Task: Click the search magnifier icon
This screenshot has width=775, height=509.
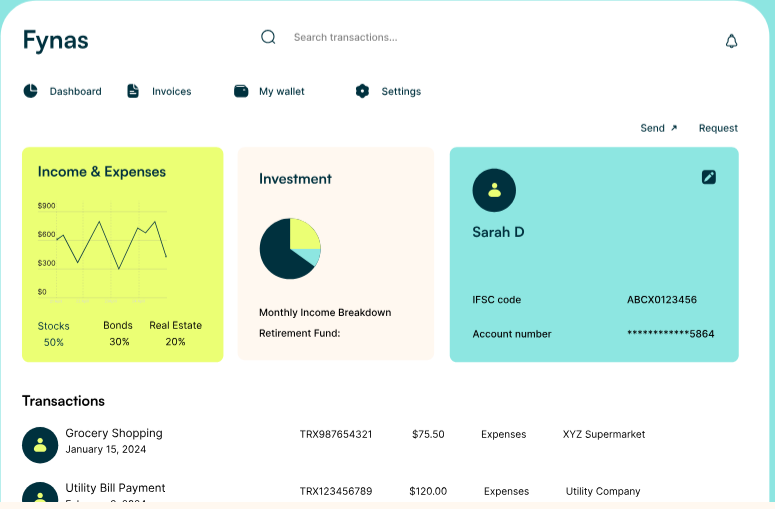Action: click(268, 37)
